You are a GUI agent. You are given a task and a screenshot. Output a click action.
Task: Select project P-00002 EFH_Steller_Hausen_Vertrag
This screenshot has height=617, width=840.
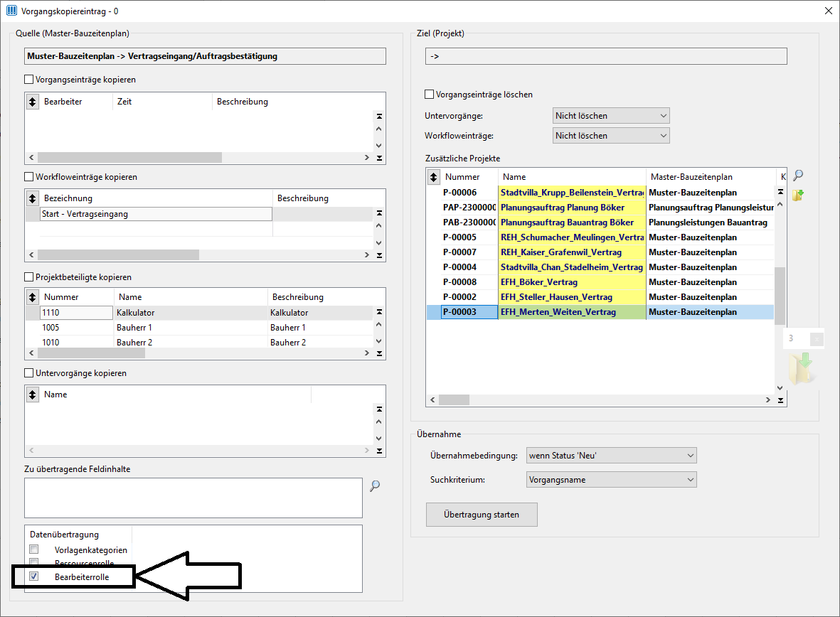pos(600,297)
